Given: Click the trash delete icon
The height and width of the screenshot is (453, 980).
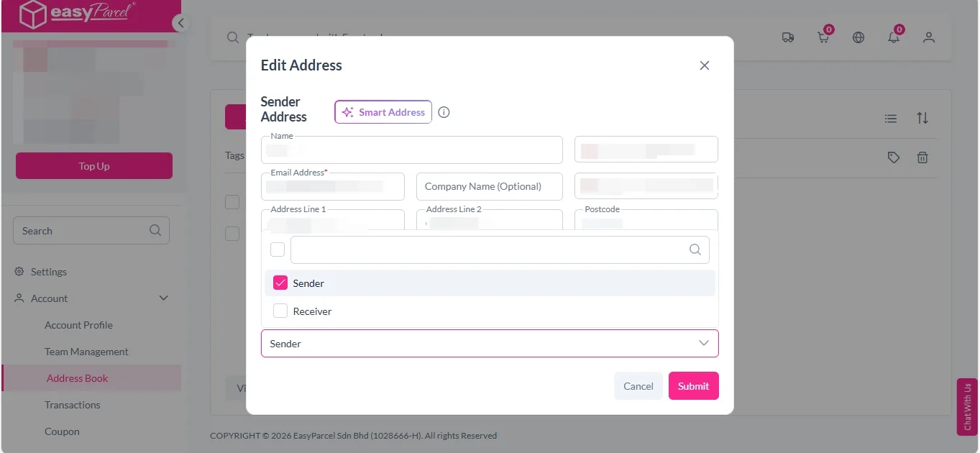Looking at the screenshot, I should tap(922, 157).
